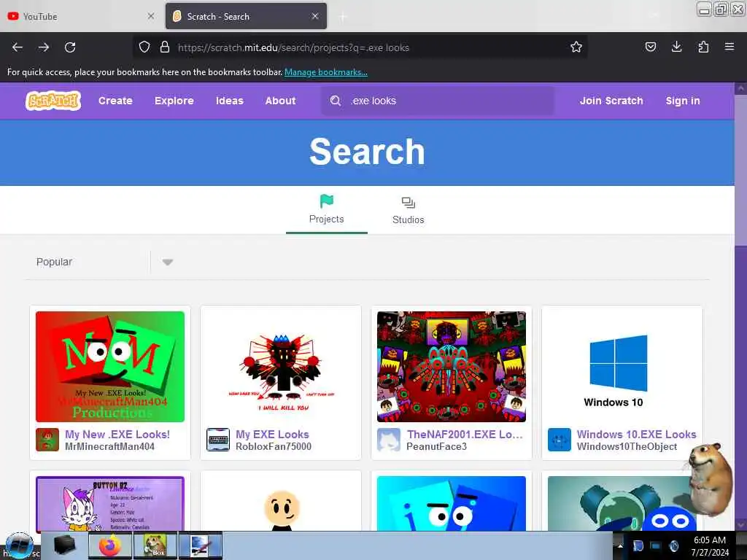Open the Firefox downloads panel
This screenshot has width=747, height=560.
click(x=676, y=47)
